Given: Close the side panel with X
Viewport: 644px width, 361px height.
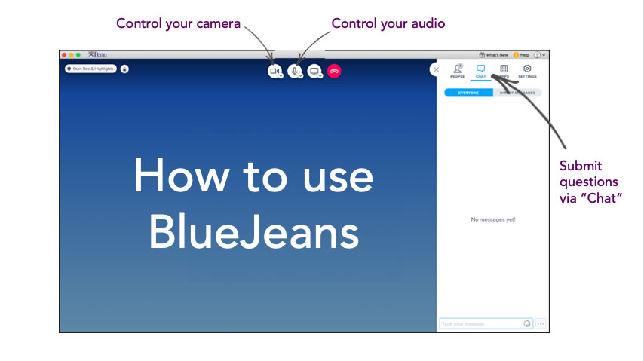Looking at the screenshot, I should pyautogui.click(x=436, y=70).
